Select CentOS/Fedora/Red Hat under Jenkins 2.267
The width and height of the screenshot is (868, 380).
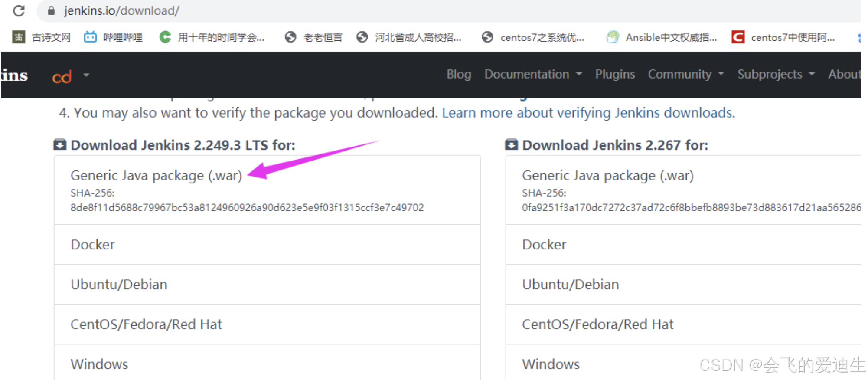[683, 324]
